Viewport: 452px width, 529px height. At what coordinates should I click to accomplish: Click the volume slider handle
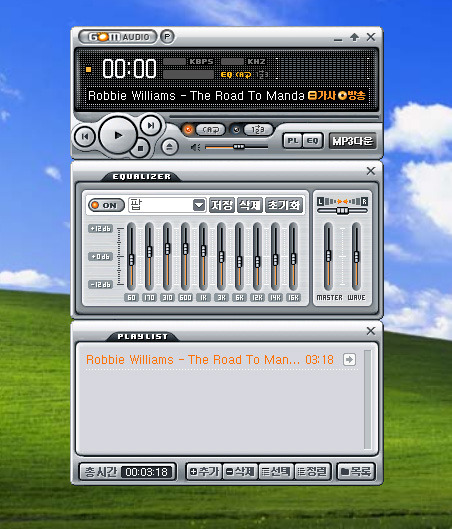click(x=239, y=147)
